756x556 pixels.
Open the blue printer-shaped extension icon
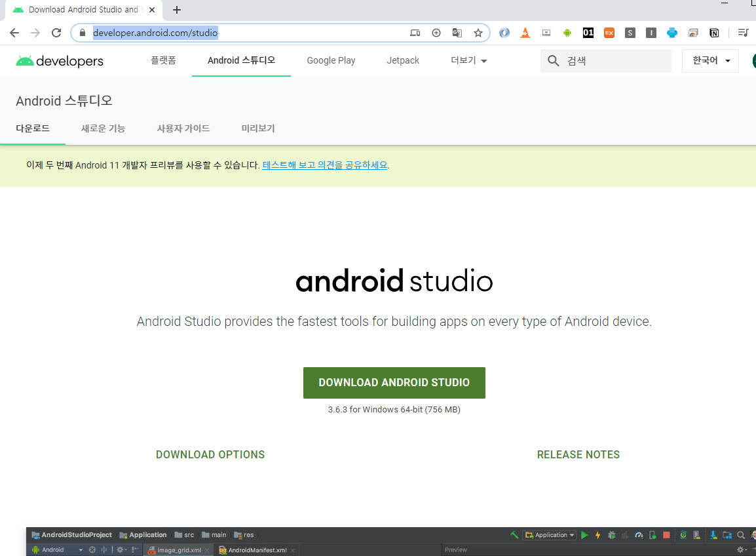click(x=672, y=33)
